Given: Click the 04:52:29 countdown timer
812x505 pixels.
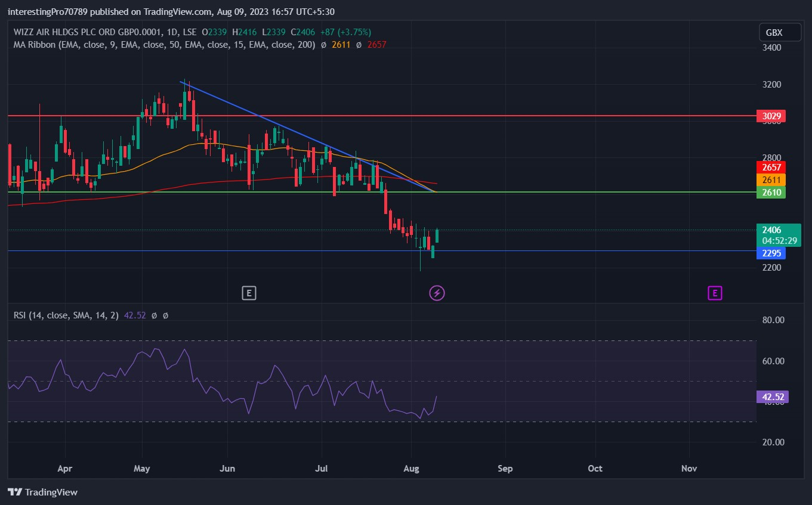Looking at the screenshot, I should [778, 241].
